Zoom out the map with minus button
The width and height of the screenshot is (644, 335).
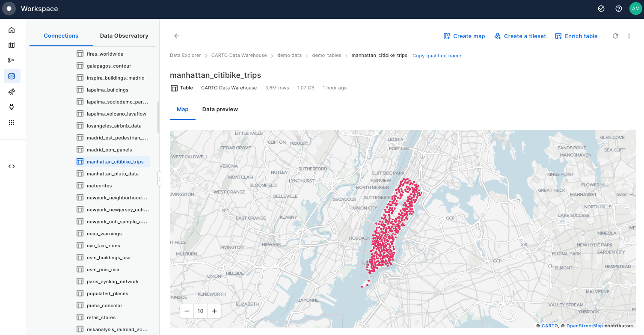(187, 311)
